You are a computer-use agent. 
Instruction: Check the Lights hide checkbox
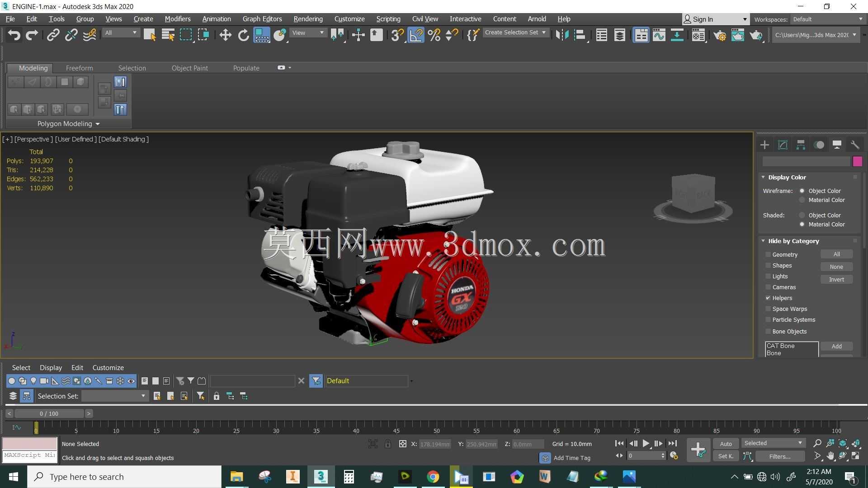[768, 276]
